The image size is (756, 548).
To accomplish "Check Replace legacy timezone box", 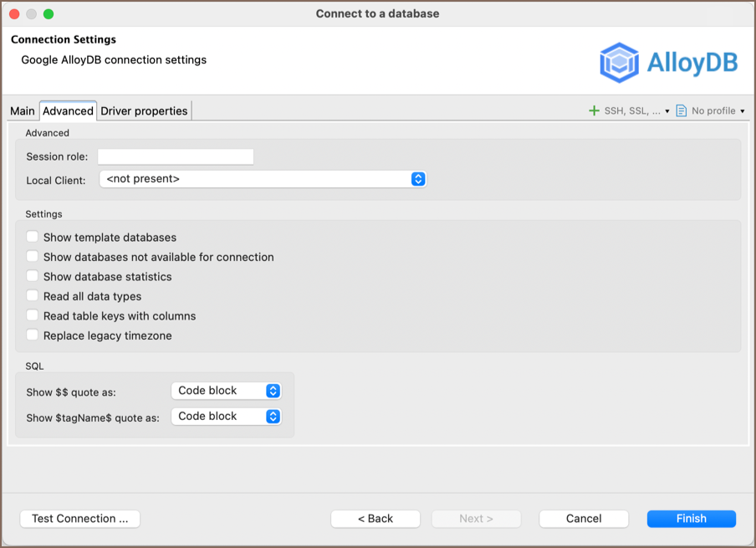I will click(33, 335).
